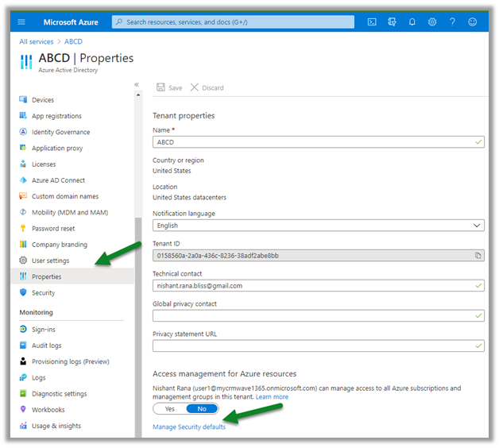Launch Cloud Shell from top bar
The height and width of the screenshot is (448, 499).
[371, 22]
